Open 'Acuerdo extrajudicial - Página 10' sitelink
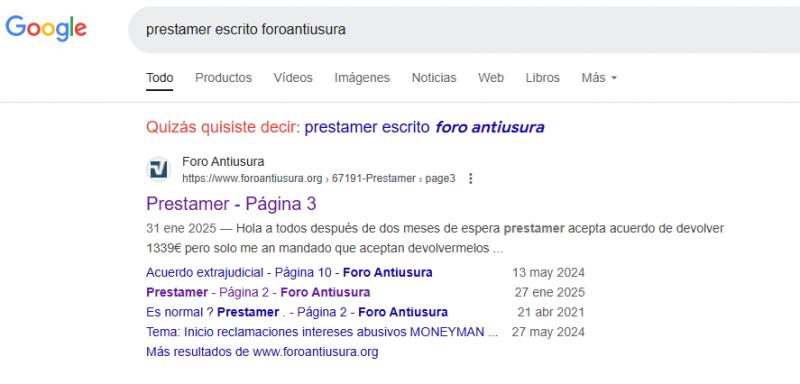800x384 pixels. 289,272
